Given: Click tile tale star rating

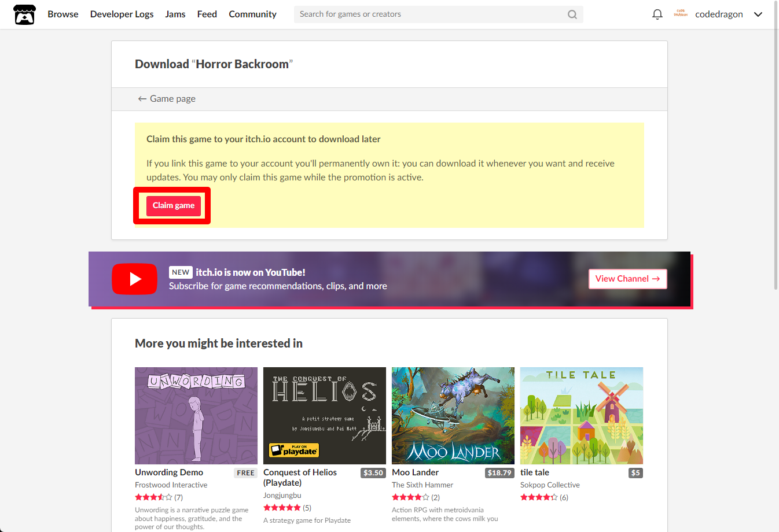Looking at the screenshot, I should tap(539, 497).
